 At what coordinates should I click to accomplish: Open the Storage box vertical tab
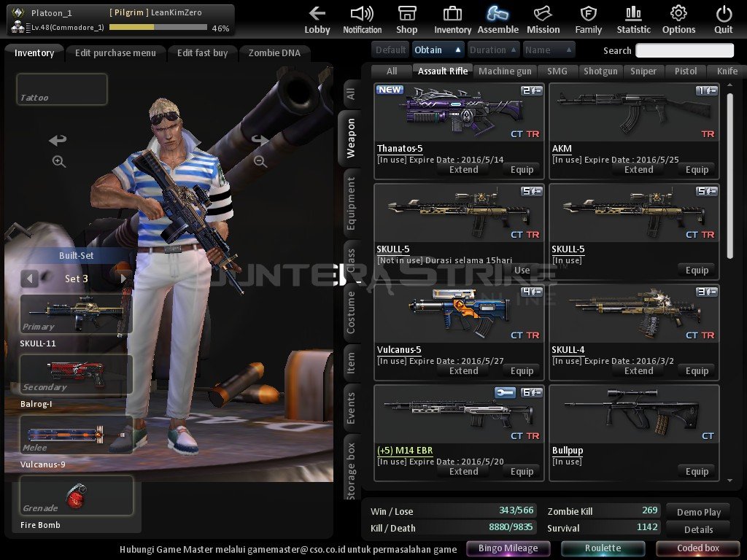pos(351,469)
